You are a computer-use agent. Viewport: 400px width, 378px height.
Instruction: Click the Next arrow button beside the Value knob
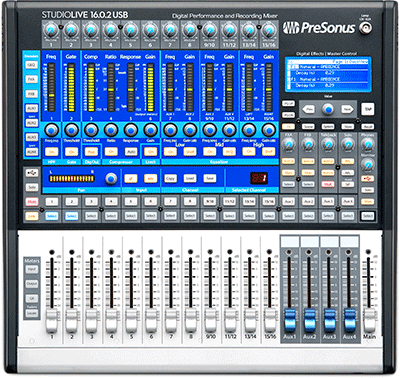(x=347, y=109)
